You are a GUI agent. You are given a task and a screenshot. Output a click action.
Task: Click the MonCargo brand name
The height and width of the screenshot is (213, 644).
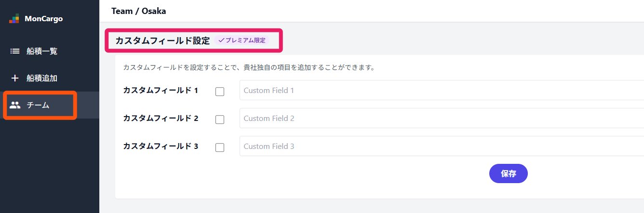tap(43, 19)
